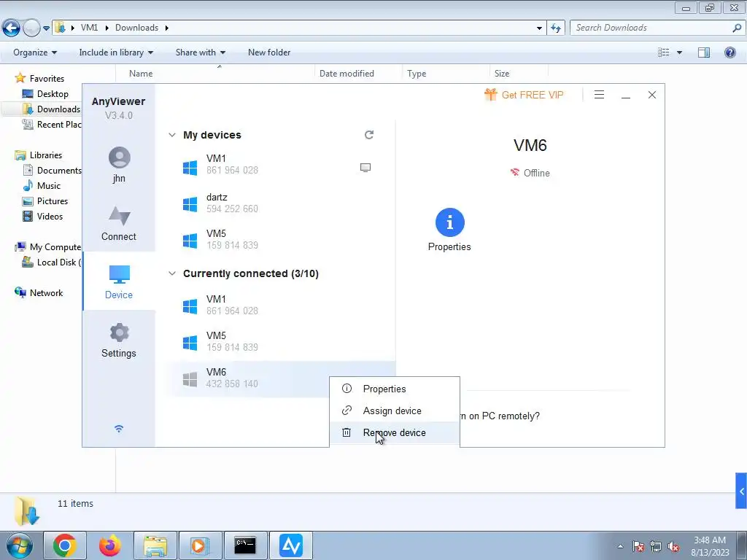This screenshot has width=747, height=560.
Task: Change view using the view icon
Action: [x=664, y=52]
